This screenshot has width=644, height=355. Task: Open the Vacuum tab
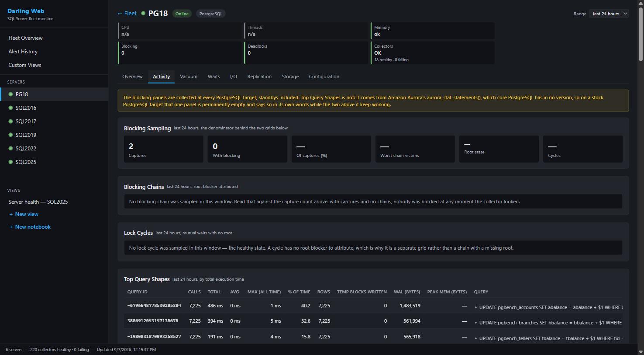point(189,77)
